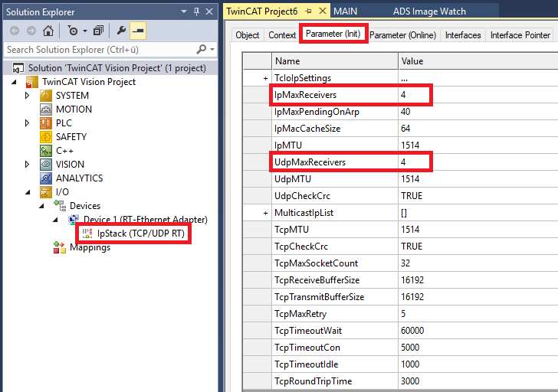Click the IpStack node icon

[x=87, y=234]
